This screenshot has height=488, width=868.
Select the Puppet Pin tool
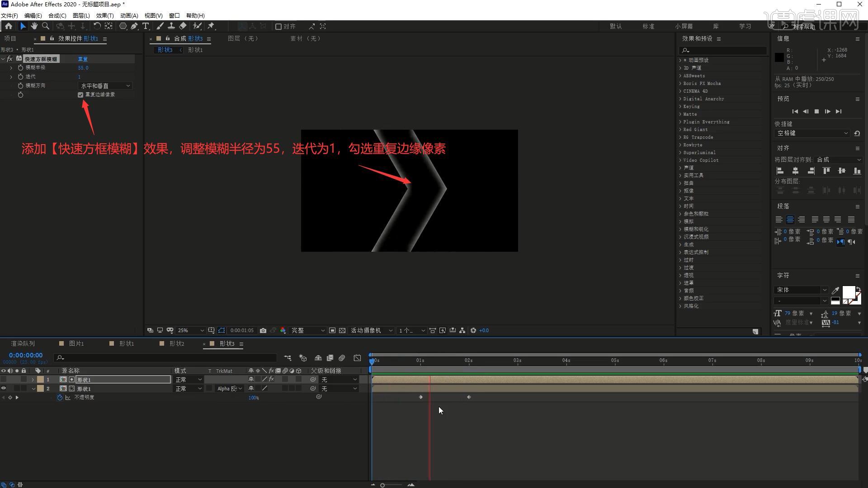(x=211, y=26)
